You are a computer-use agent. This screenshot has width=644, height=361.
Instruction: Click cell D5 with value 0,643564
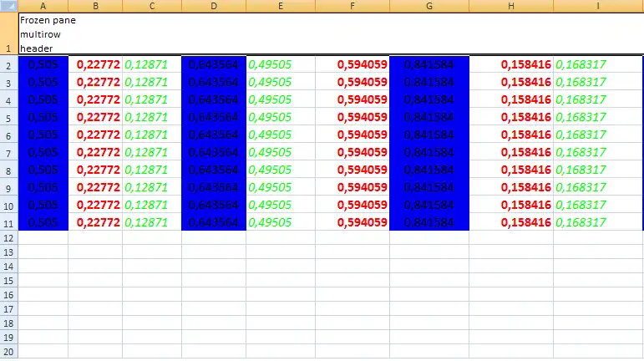(214, 117)
